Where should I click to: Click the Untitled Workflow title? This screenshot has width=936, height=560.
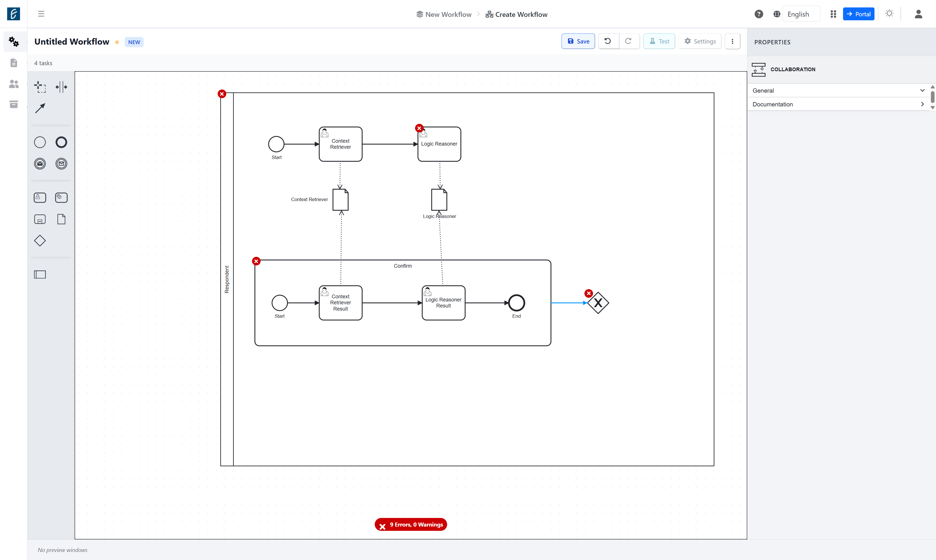click(72, 41)
